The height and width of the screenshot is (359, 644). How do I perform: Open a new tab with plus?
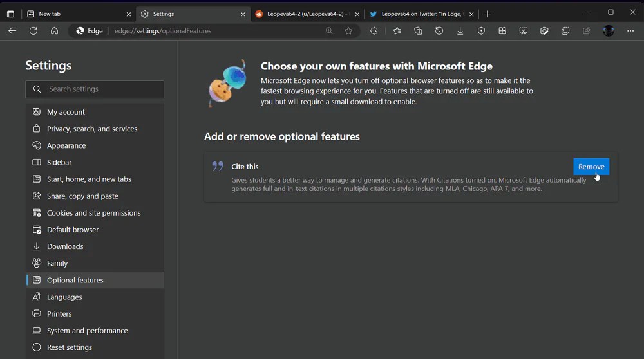click(487, 14)
